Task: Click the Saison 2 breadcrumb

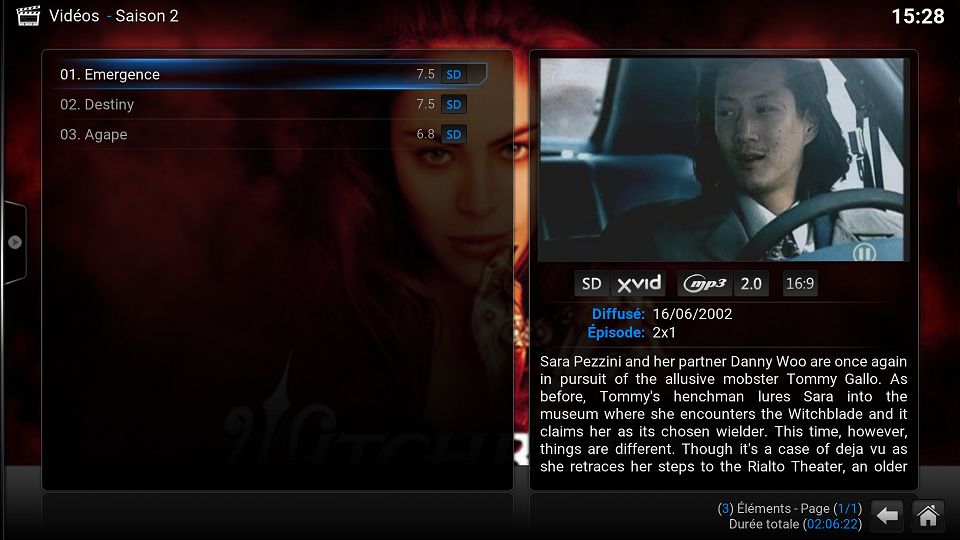Action: [x=147, y=16]
